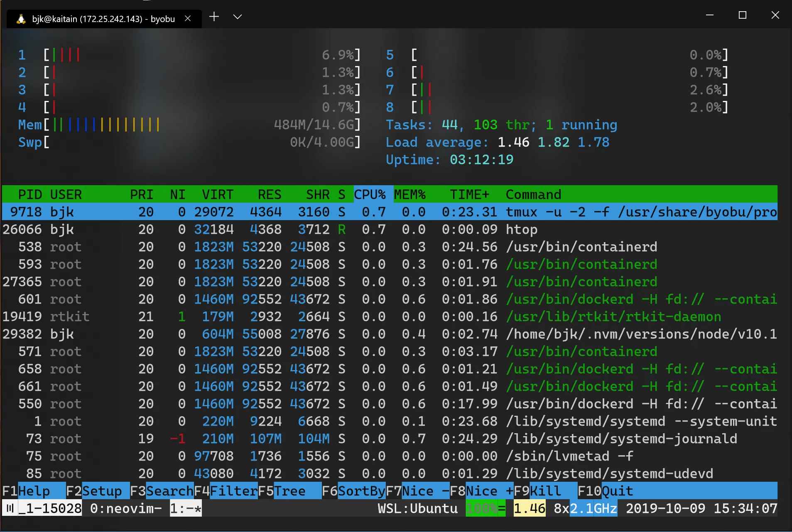Image resolution: width=792 pixels, height=532 pixels.
Task: Open the new tab profile dropdown
Action: [x=238, y=17]
